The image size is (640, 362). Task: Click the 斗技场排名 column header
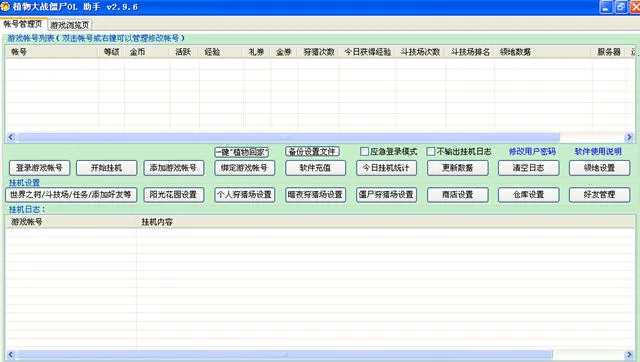[470, 52]
